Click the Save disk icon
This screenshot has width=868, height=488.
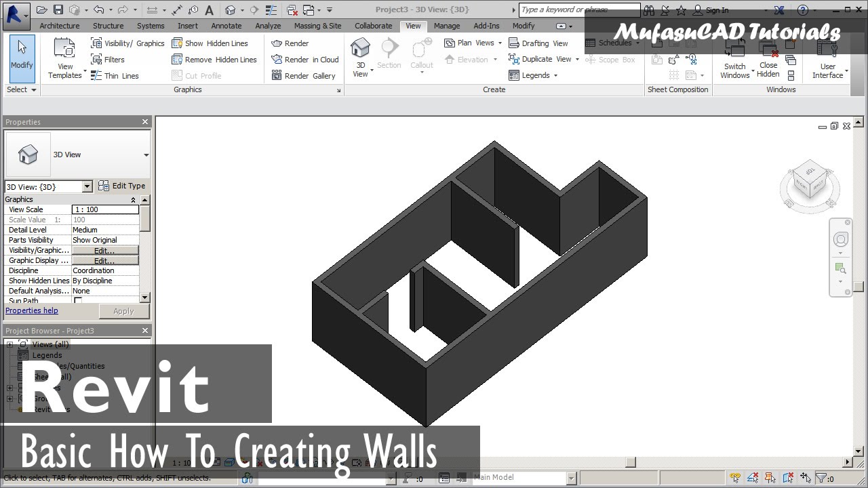(x=58, y=10)
